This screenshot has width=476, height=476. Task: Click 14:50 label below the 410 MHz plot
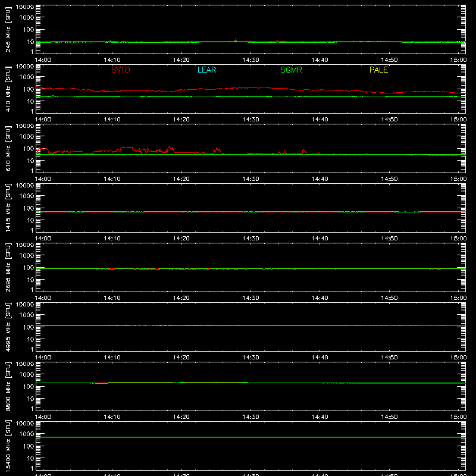389,120
